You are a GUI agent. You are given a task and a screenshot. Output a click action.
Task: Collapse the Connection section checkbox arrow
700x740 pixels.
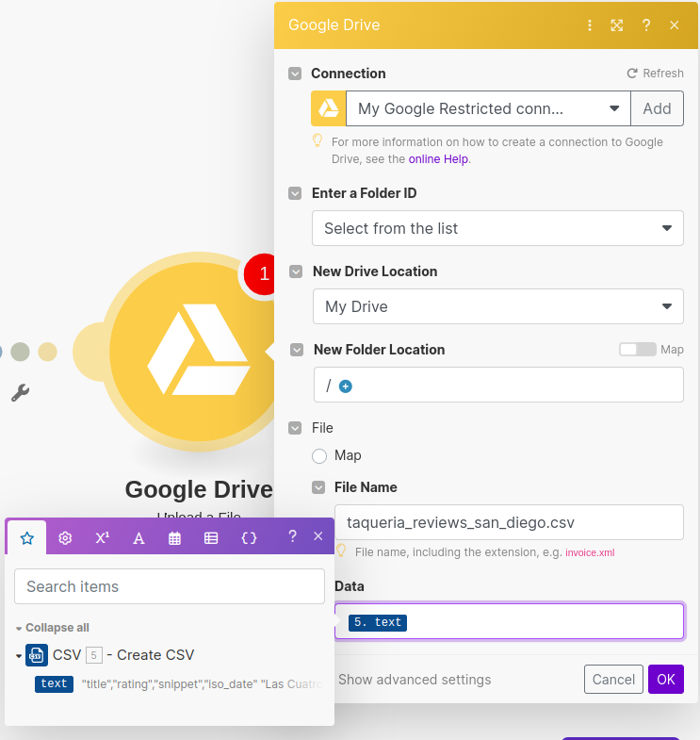[x=295, y=74]
